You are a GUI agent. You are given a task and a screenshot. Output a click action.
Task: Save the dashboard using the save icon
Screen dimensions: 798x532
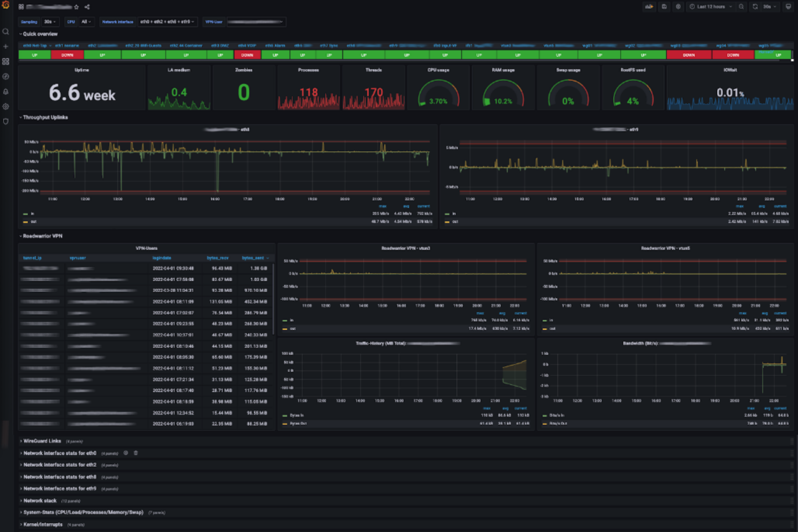(664, 6)
